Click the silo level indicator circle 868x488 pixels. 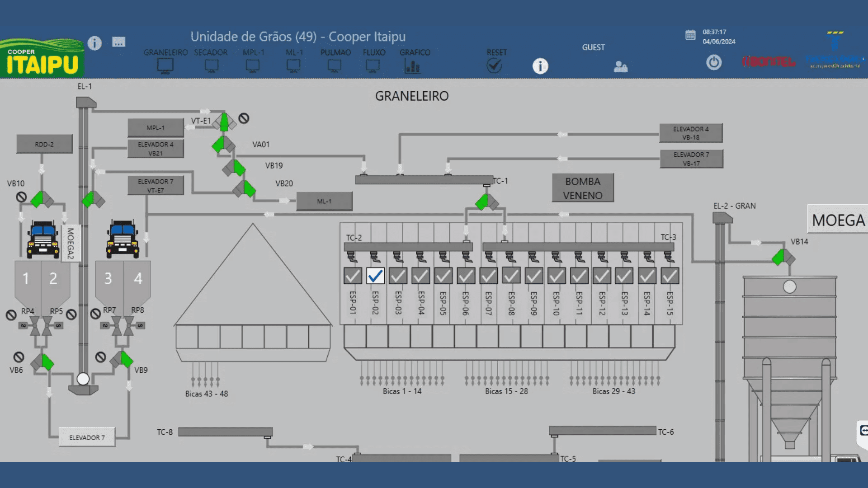(790, 286)
